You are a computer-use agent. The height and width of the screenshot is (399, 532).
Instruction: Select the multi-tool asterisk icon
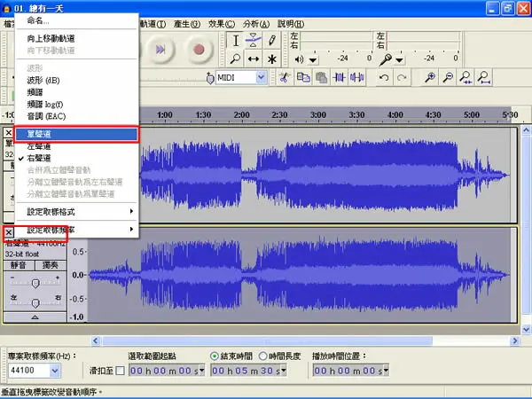pos(272,59)
